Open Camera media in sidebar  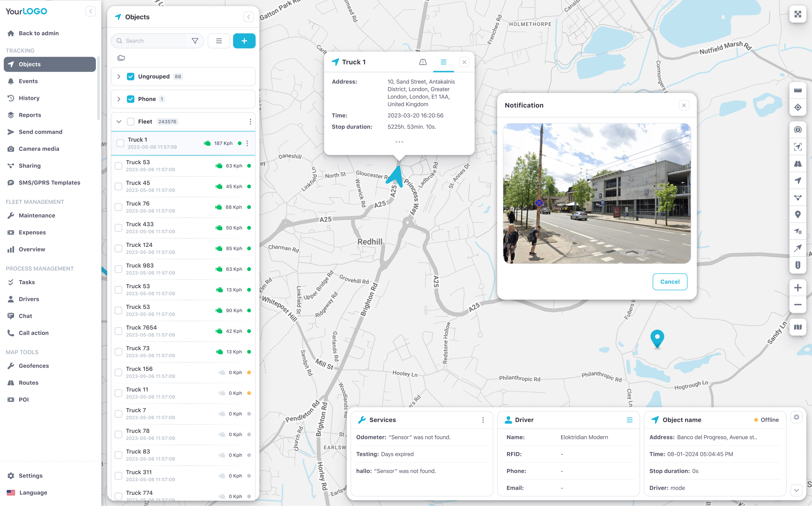point(39,149)
